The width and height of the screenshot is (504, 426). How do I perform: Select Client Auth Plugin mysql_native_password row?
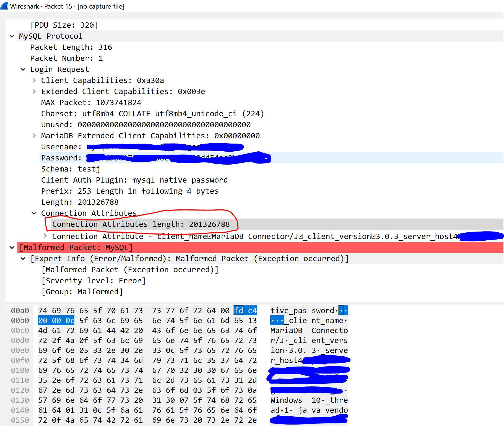click(134, 180)
